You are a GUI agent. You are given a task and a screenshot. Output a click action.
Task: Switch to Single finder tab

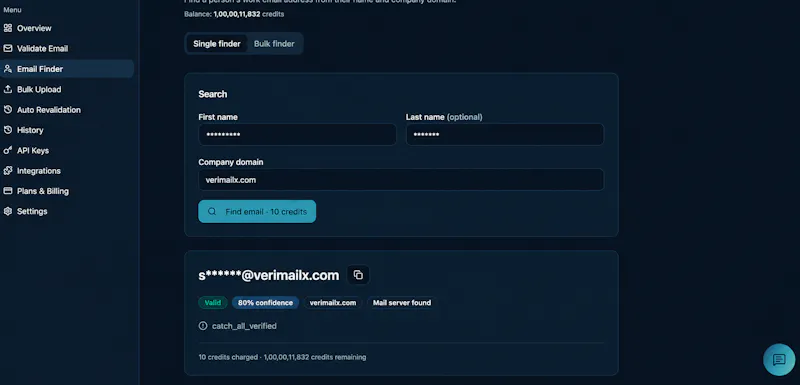217,44
